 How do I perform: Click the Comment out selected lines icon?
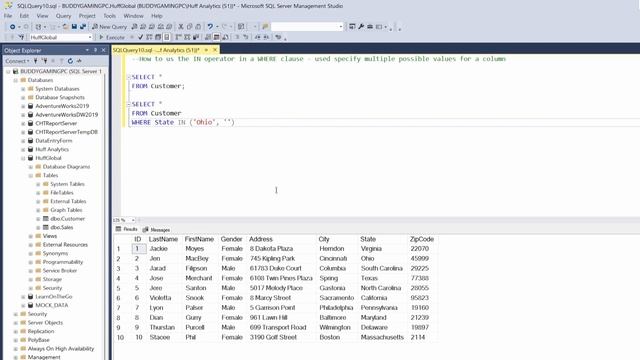pos(237,37)
